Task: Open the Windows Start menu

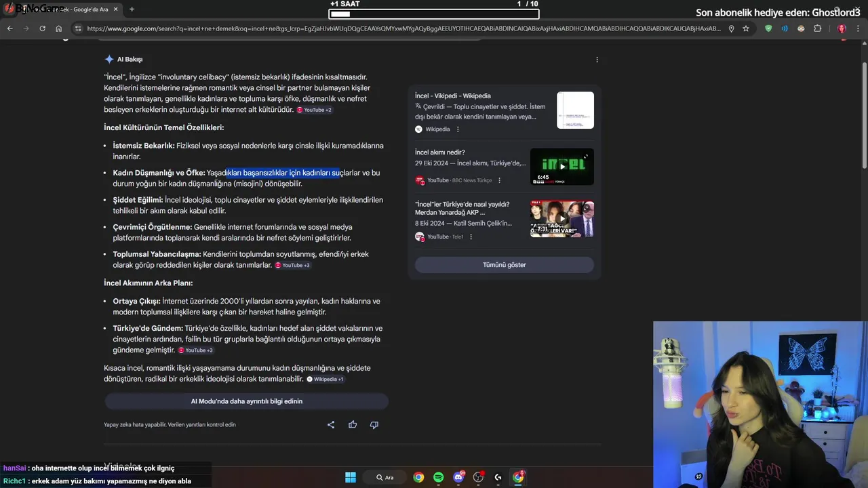Action: tap(351, 477)
